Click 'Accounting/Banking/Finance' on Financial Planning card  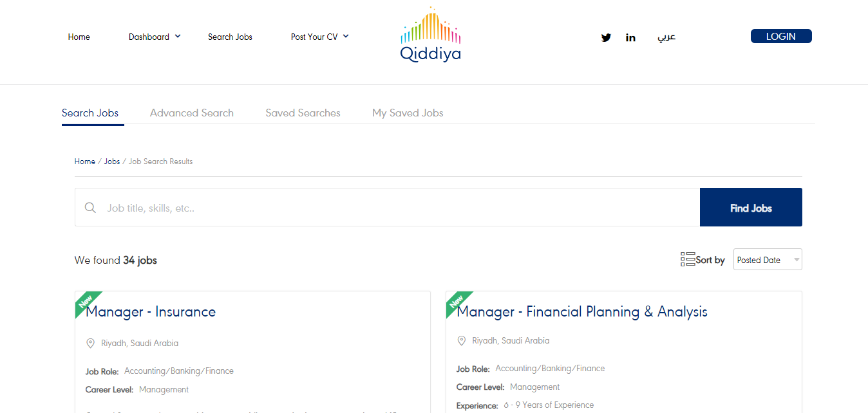pyautogui.click(x=550, y=369)
